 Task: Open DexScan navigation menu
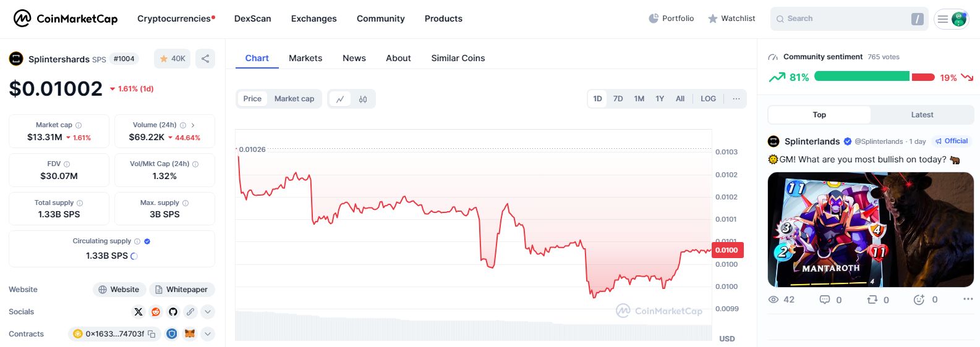click(x=252, y=19)
